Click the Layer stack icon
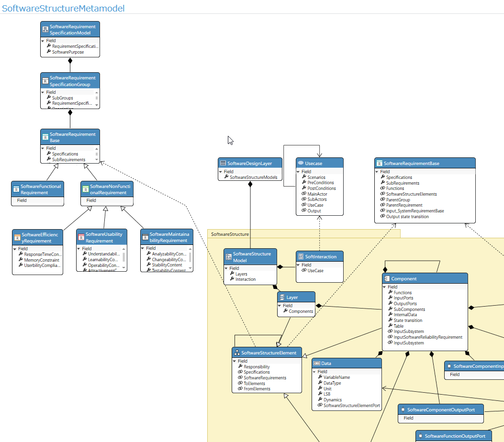Viewport: 504px width, 442px height. point(282,297)
